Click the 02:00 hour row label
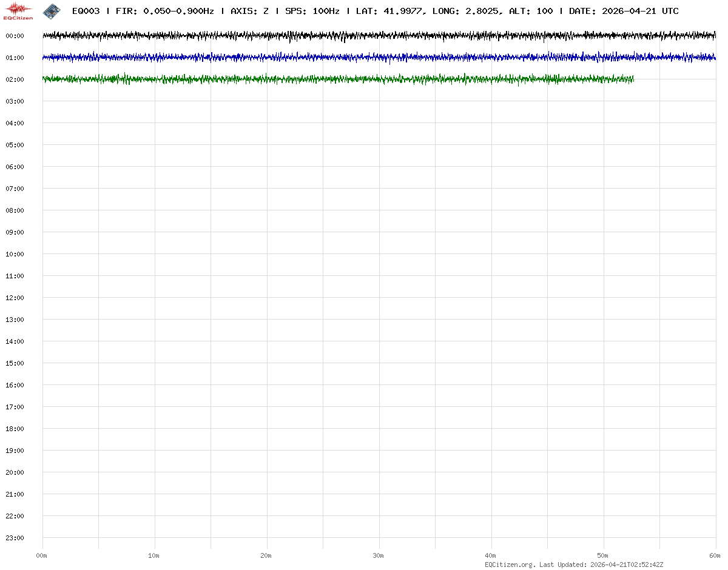 pos(15,79)
